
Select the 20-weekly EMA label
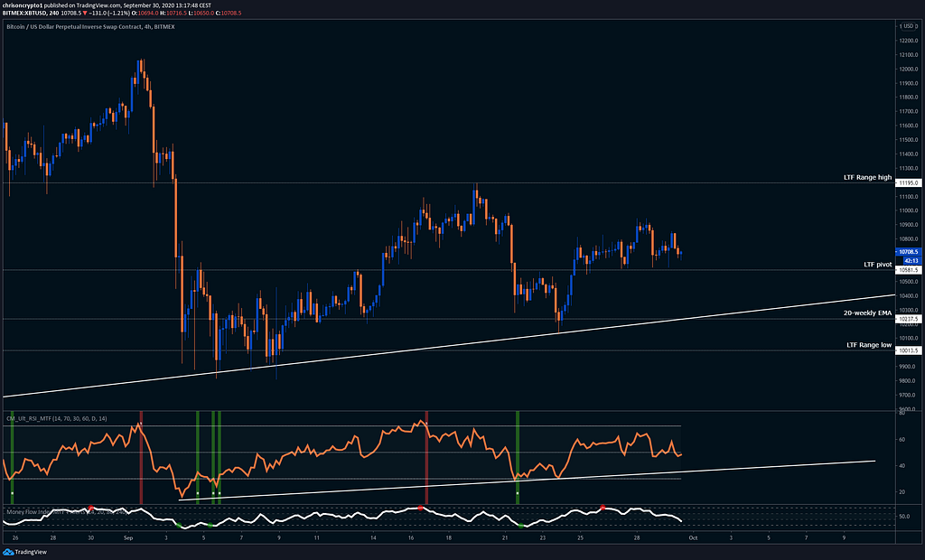(x=867, y=313)
